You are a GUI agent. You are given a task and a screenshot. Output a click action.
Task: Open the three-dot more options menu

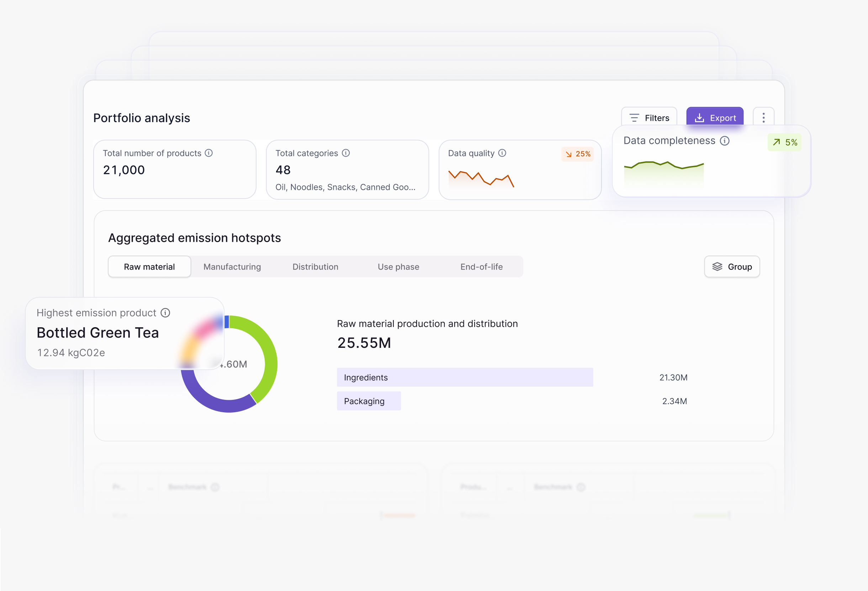pos(763,118)
